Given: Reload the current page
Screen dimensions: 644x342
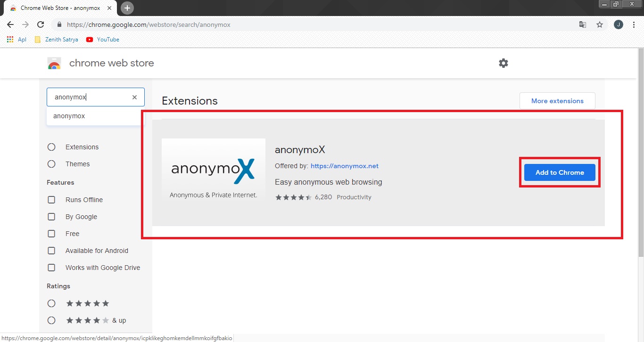Looking at the screenshot, I should [41, 24].
